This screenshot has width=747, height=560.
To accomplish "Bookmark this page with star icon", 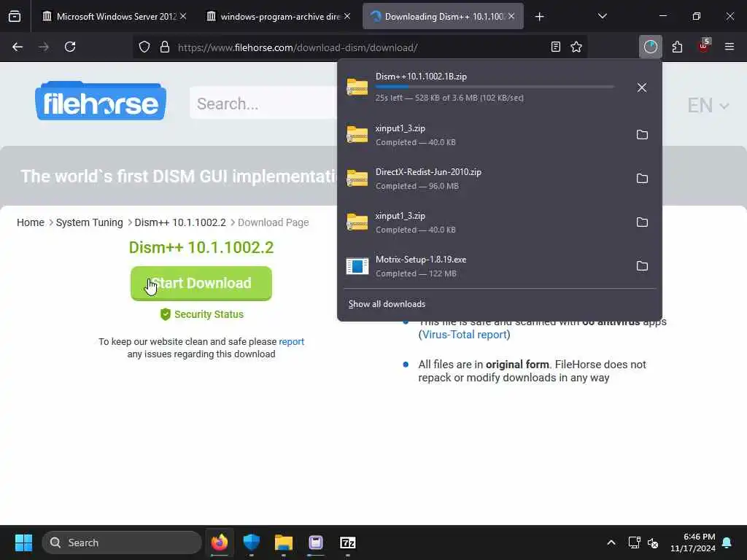I will (x=576, y=47).
